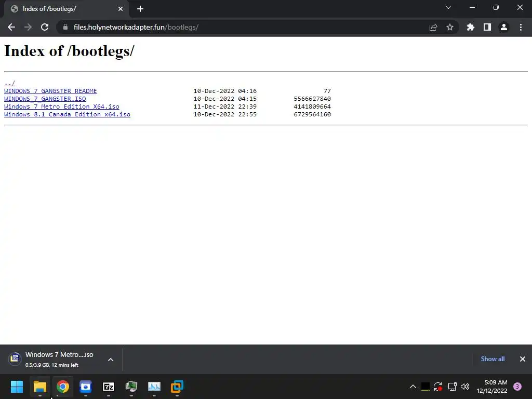Image resolution: width=532 pixels, height=399 pixels.
Task: Open the blue camera app in taskbar
Action: tap(86, 387)
